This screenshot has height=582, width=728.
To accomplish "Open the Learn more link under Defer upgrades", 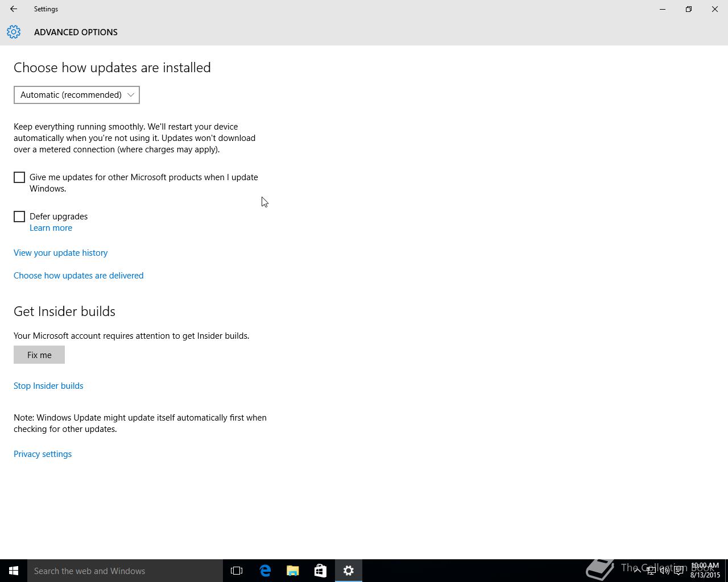I will coord(51,228).
